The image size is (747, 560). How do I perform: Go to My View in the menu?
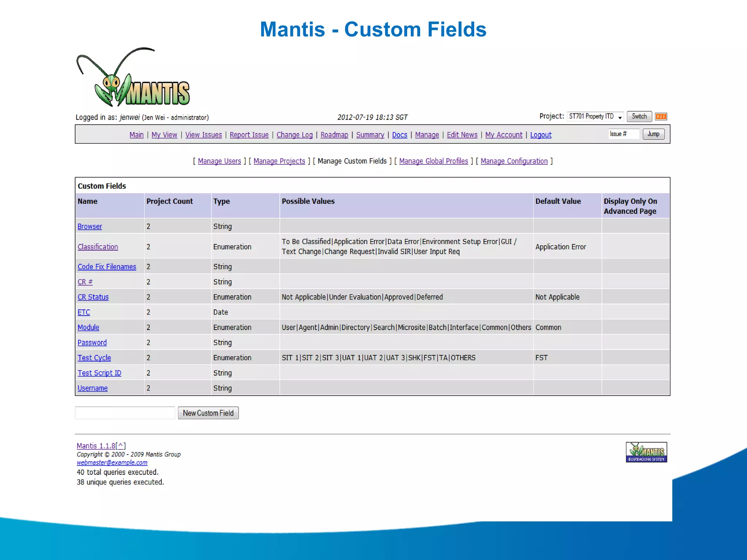tap(164, 135)
